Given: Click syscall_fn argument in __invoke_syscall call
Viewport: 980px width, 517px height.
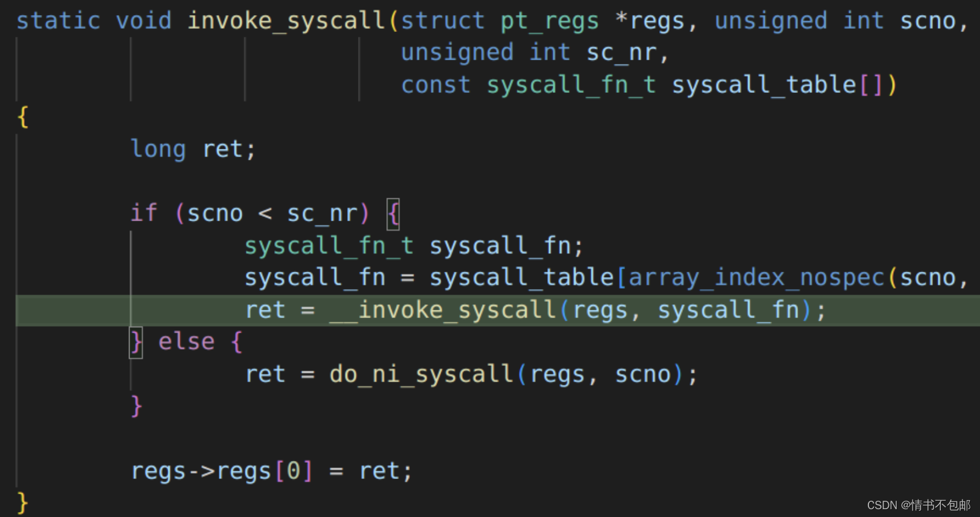Looking at the screenshot, I should (x=728, y=310).
